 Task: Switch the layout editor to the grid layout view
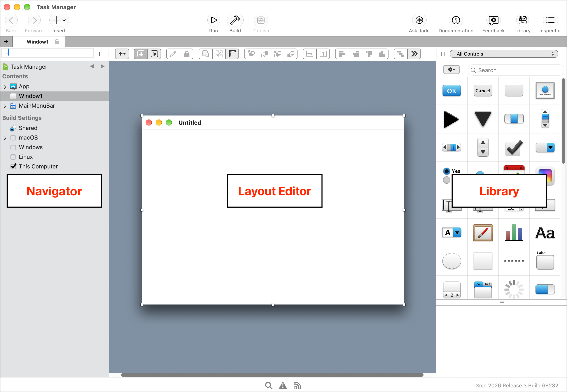(141, 54)
